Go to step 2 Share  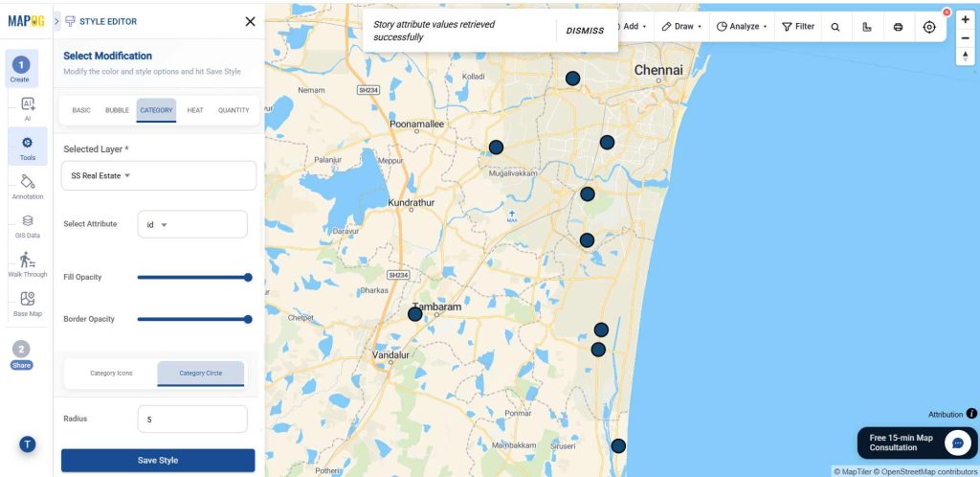point(21,354)
